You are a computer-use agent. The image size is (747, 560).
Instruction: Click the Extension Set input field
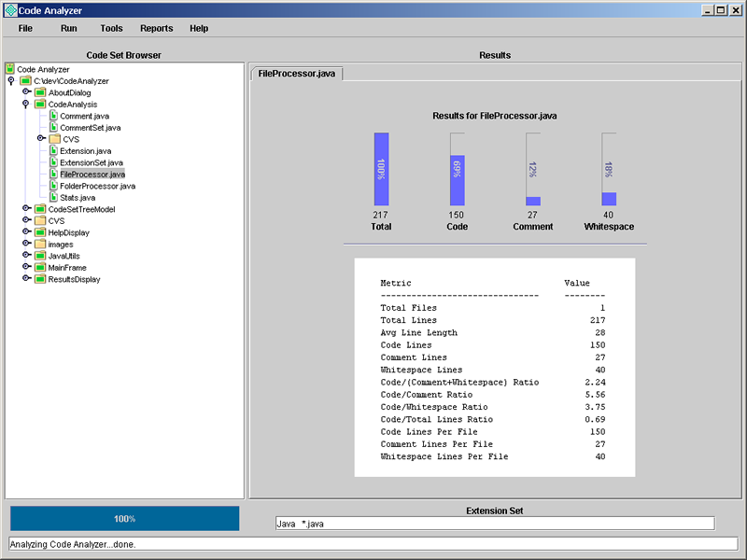(x=495, y=524)
